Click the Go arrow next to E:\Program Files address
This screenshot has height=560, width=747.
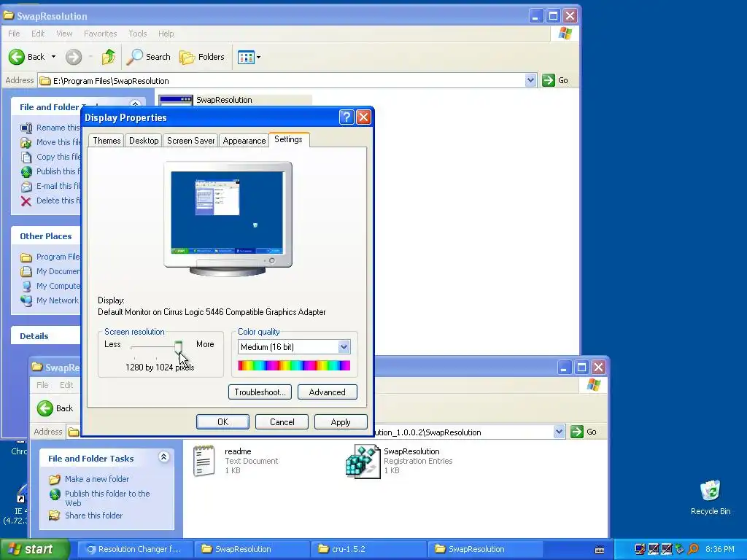[549, 80]
